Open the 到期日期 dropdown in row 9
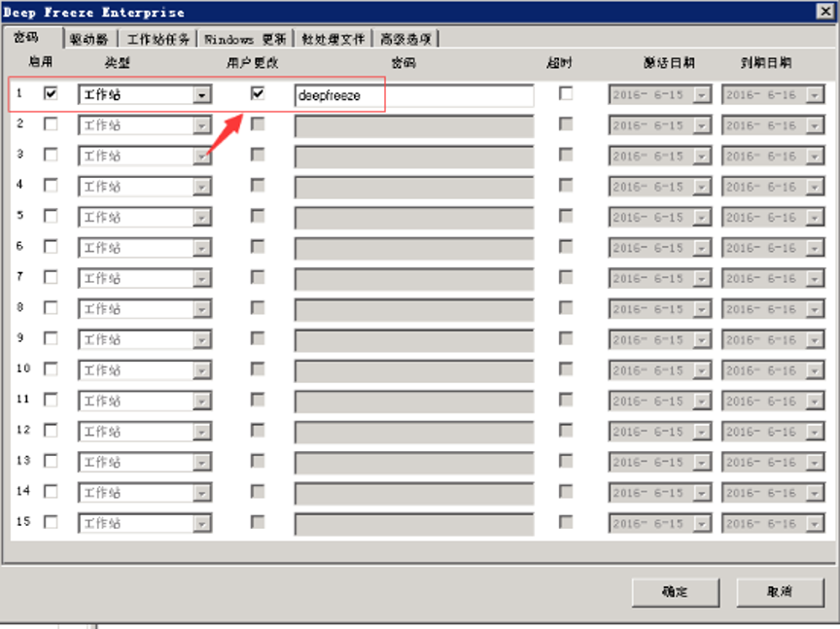The width and height of the screenshot is (840, 629). [815, 339]
